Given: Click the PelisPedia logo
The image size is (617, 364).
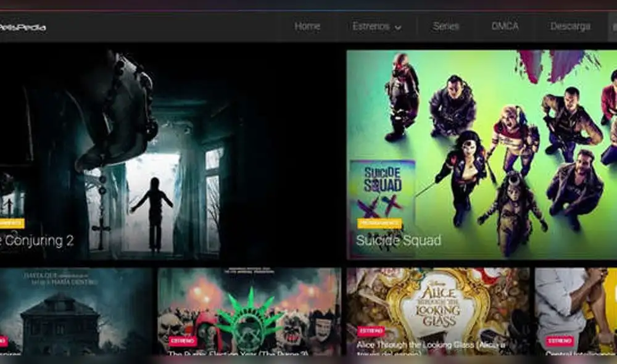Looking at the screenshot, I should pos(22,27).
